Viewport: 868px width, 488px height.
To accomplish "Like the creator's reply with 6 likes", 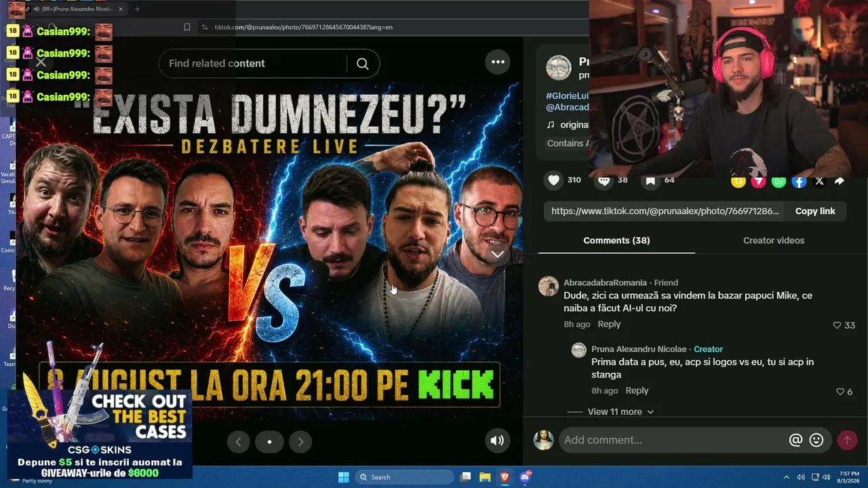I will coord(840,392).
